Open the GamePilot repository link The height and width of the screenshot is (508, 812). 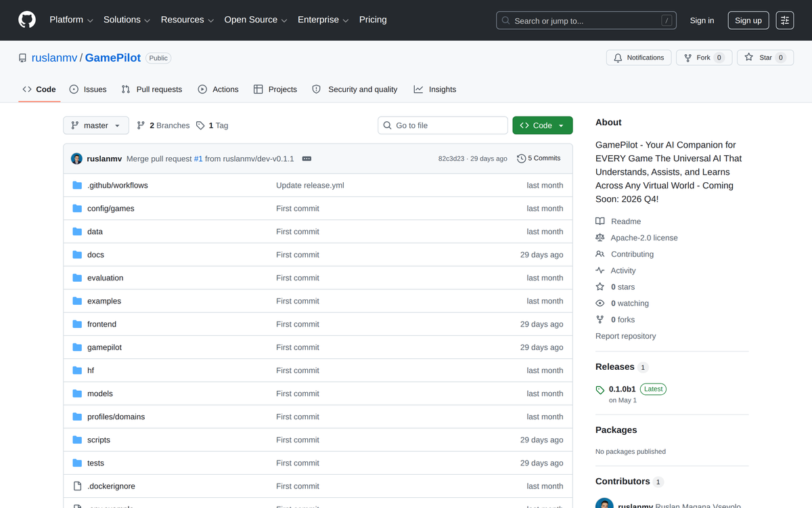click(x=113, y=58)
